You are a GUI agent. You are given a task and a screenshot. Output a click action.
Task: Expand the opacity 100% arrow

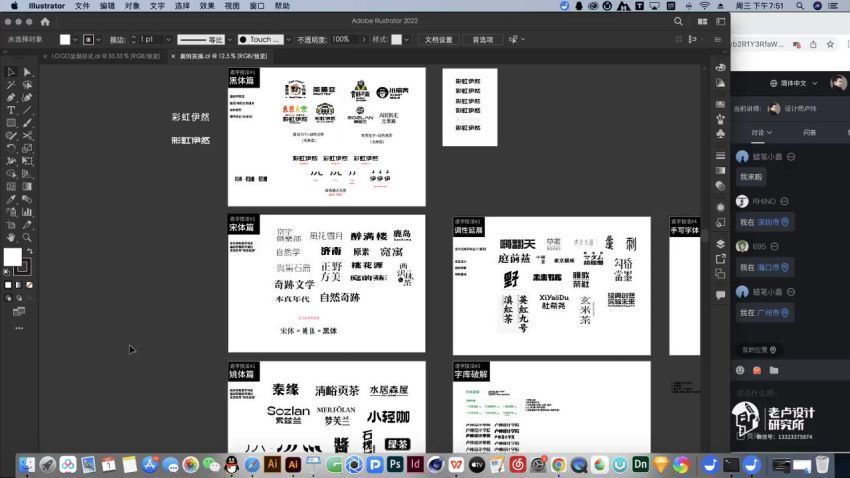click(x=363, y=40)
